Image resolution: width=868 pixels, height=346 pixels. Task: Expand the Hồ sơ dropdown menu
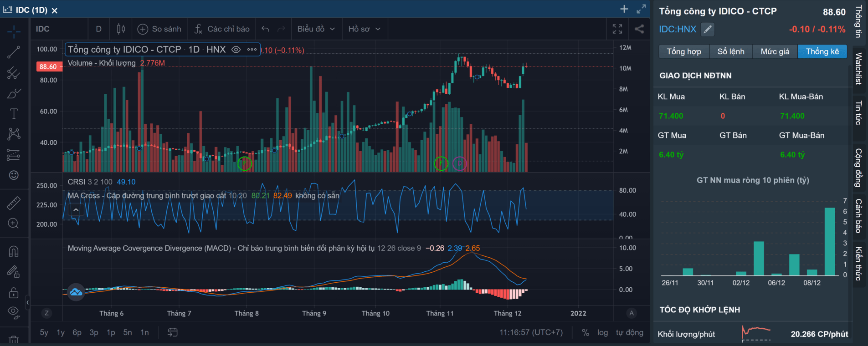[x=364, y=29]
